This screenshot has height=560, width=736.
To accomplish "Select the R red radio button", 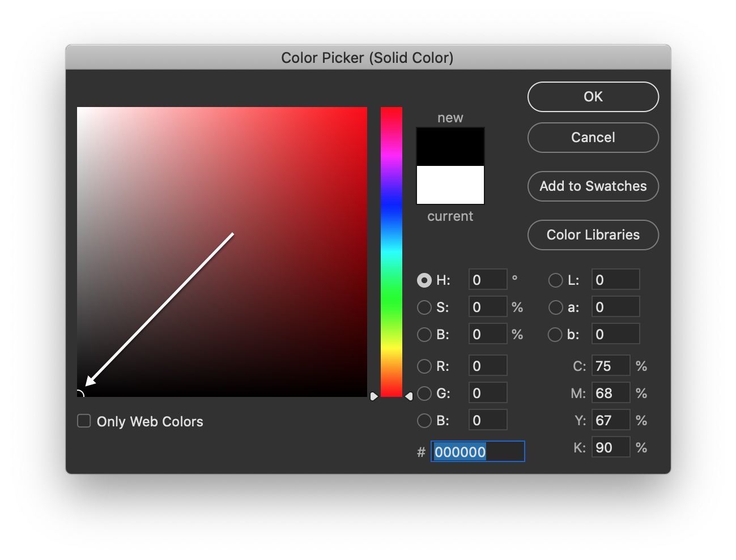I will tap(424, 366).
